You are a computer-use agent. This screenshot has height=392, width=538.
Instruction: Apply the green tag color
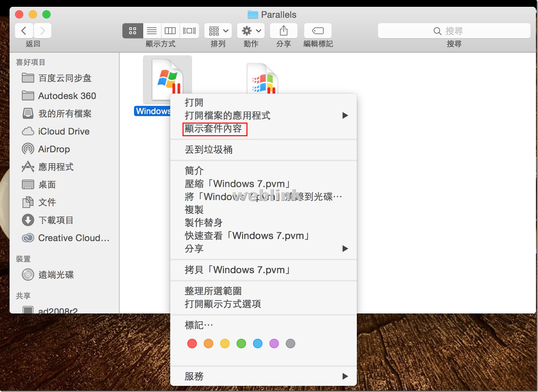point(241,344)
